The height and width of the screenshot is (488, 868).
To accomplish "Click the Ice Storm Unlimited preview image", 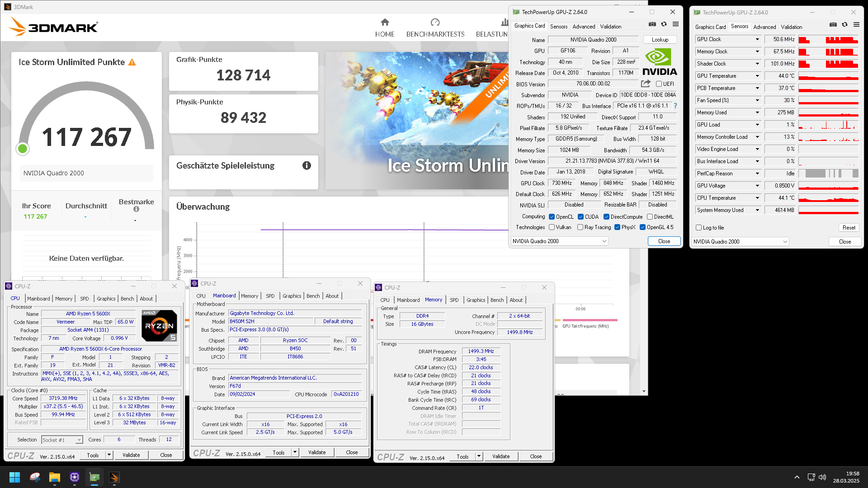I will (x=417, y=120).
